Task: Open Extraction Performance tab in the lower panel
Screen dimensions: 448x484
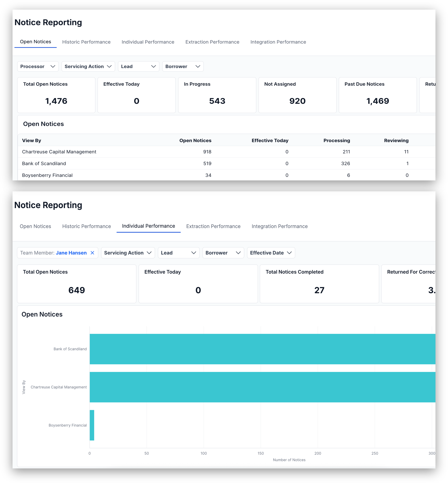Action: pos(213,226)
